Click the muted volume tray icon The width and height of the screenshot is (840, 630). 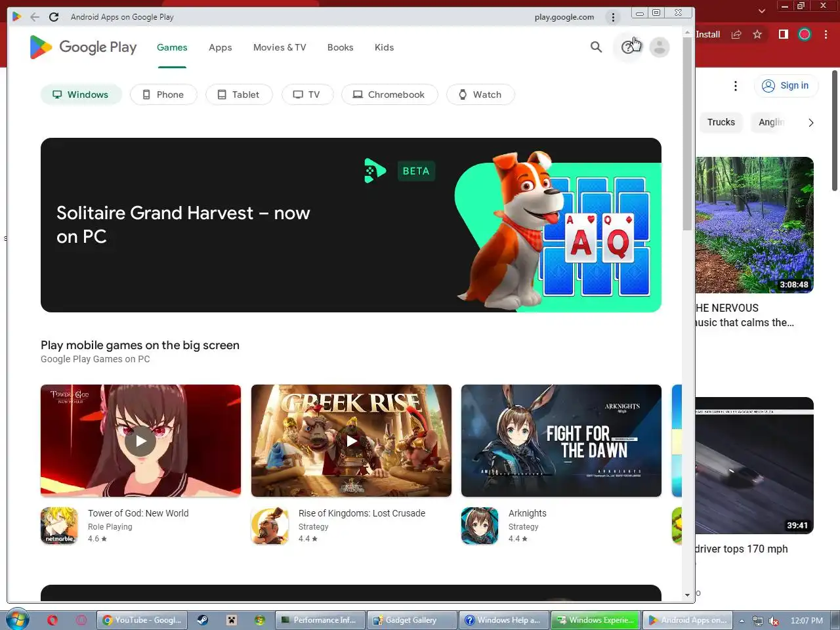tap(774, 620)
